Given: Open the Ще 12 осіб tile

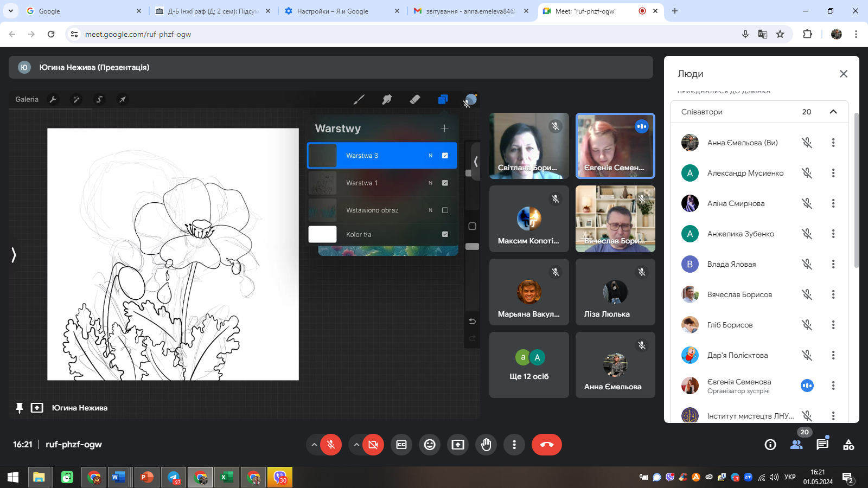Looking at the screenshot, I should [x=529, y=365].
